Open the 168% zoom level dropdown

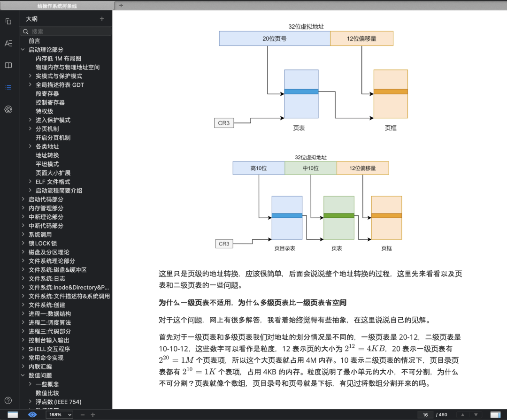click(x=59, y=415)
